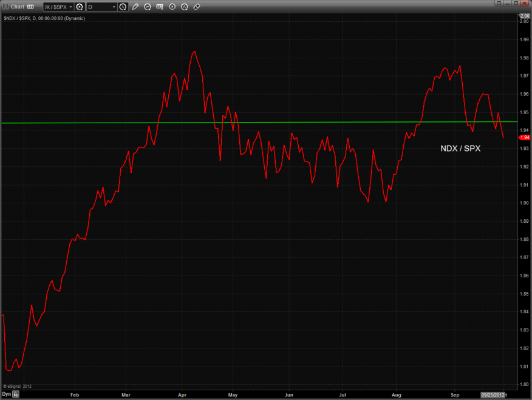Click the Sep label on time axis
This screenshot has width=532, height=400.
(x=455, y=395)
